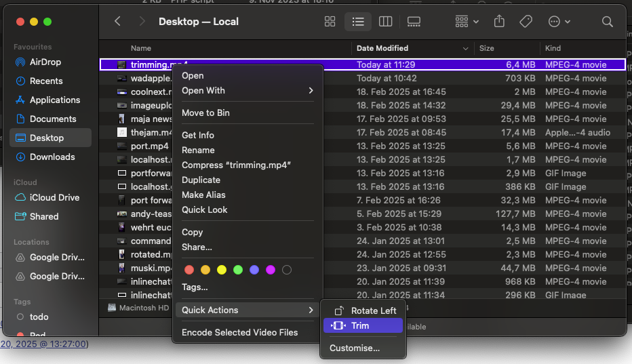Image resolution: width=632 pixels, height=364 pixels.
Task: Select the todo tag in sidebar
Action: click(x=39, y=317)
